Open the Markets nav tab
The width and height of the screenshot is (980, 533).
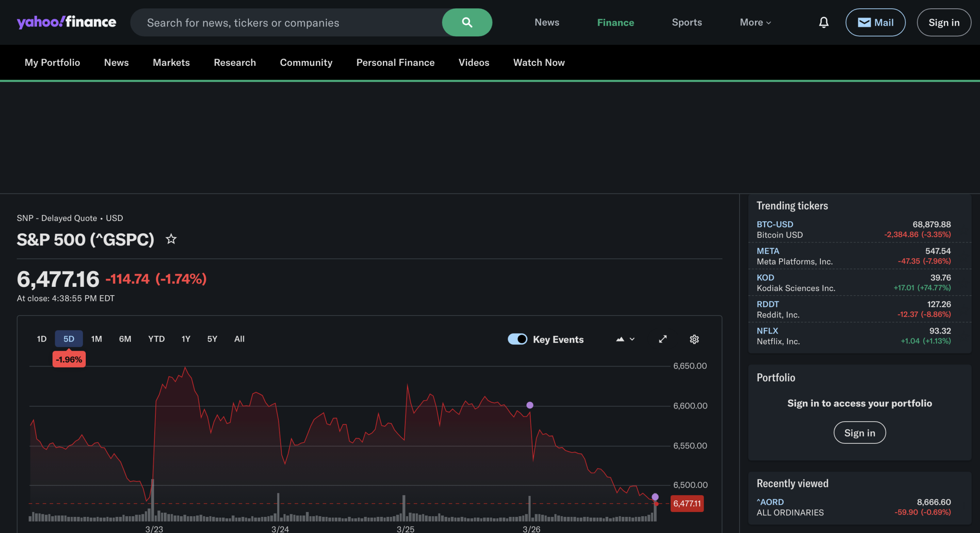[x=171, y=62]
